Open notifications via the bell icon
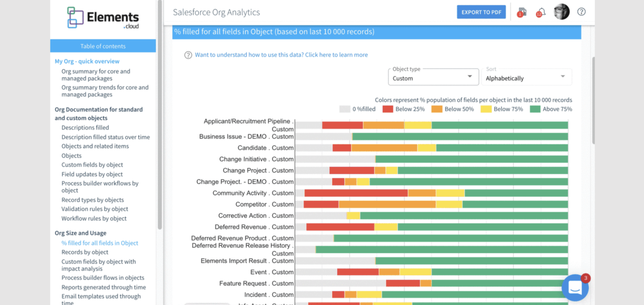644x305 pixels. [x=540, y=12]
